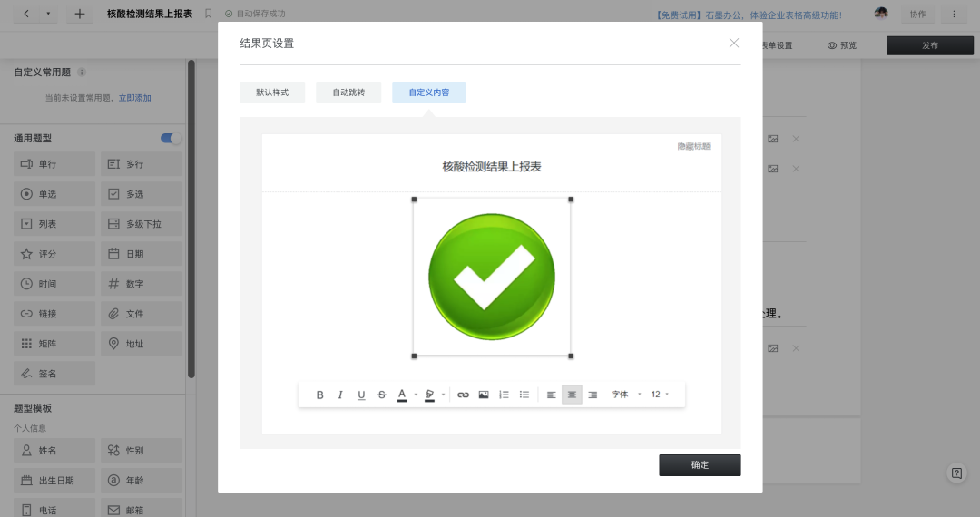This screenshot has height=517, width=980.
Task: Click the 核酸检测结果上报表 title in the dialog
Action: point(492,167)
